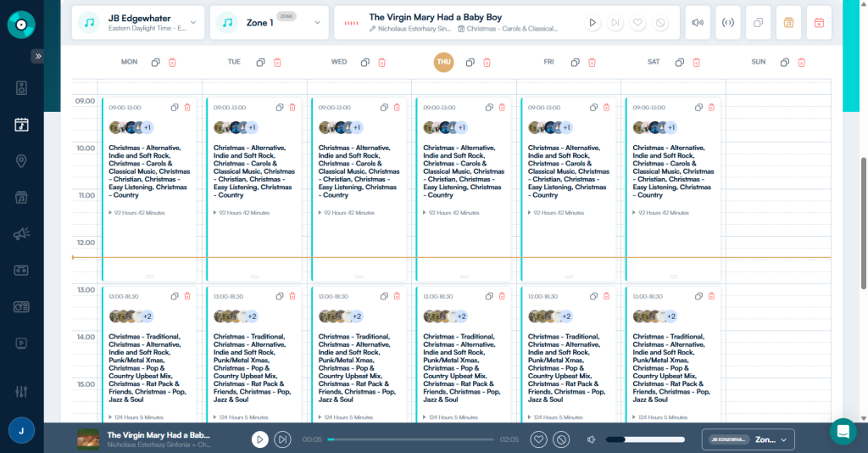The height and width of the screenshot is (453, 868).
Task: Click the Friday 13:00 playlist avatars +2
Action: coord(550,316)
